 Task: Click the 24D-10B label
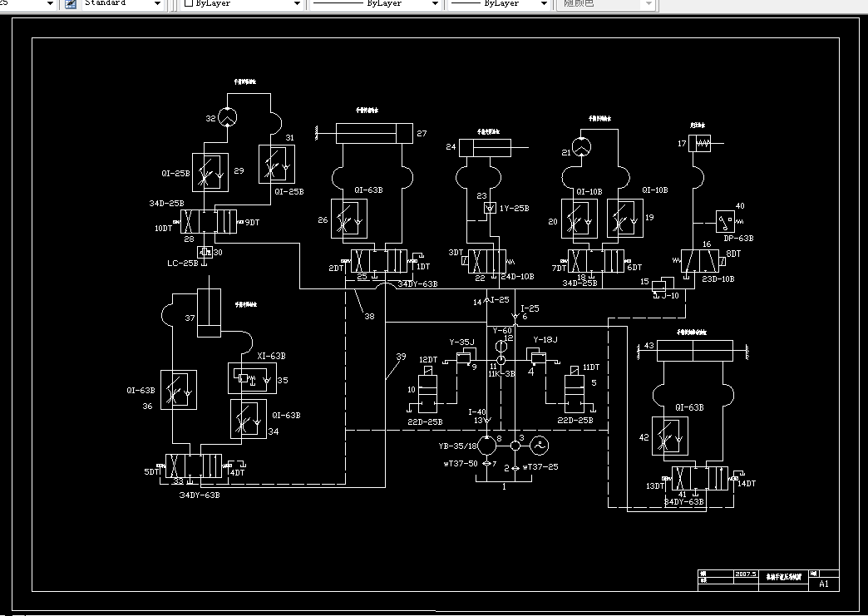click(518, 276)
